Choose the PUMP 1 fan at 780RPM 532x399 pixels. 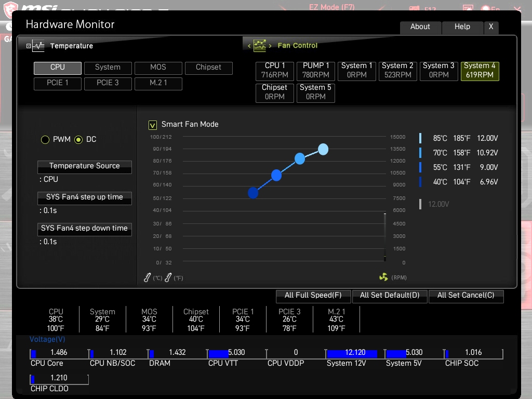pyautogui.click(x=315, y=71)
